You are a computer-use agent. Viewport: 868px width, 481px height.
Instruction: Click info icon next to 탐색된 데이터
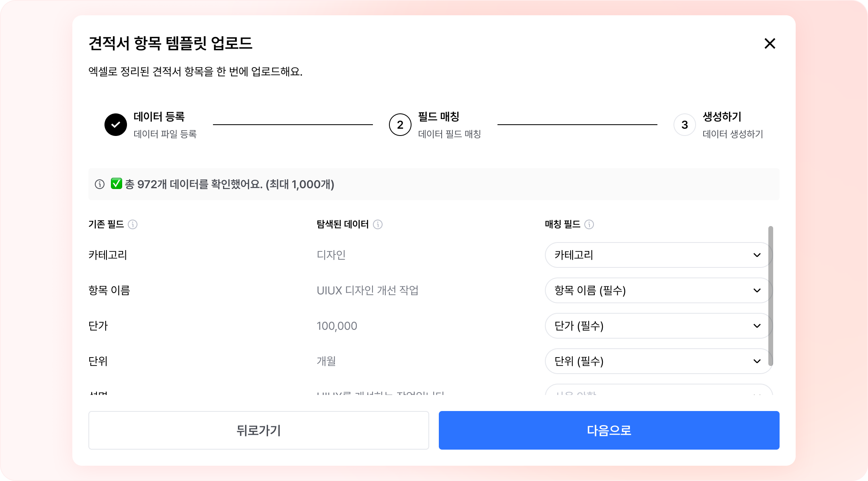point(378,224)
